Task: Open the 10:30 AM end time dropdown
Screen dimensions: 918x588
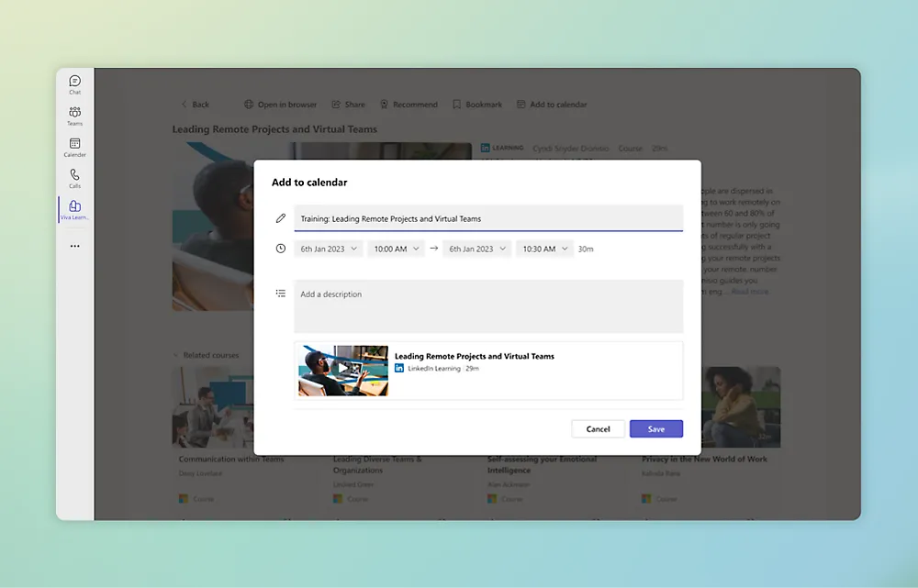Action: tap(543, 249)
